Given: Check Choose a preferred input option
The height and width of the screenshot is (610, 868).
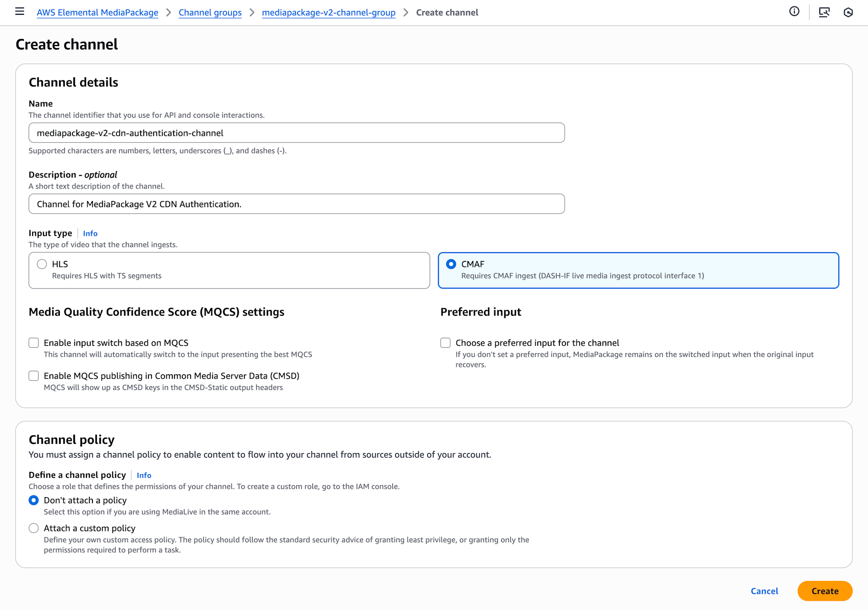Looking at the screenshot, I should click(x=445, y=343).
